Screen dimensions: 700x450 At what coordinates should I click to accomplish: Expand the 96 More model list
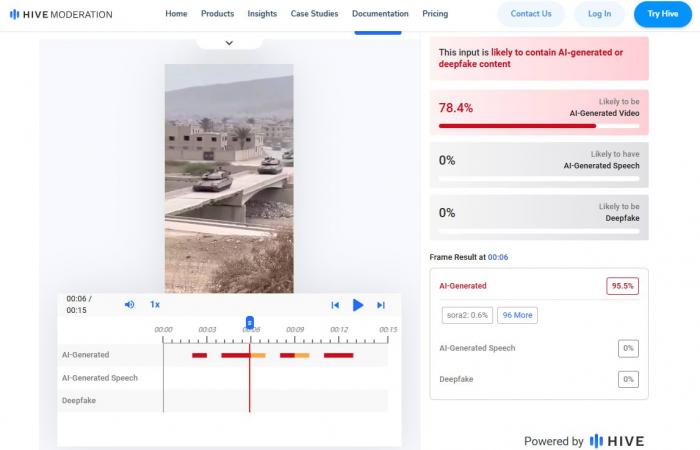[x=517, y=315]
